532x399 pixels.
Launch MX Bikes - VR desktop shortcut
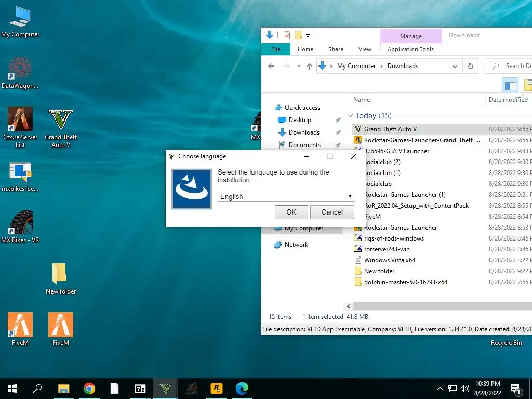point(20,227)
